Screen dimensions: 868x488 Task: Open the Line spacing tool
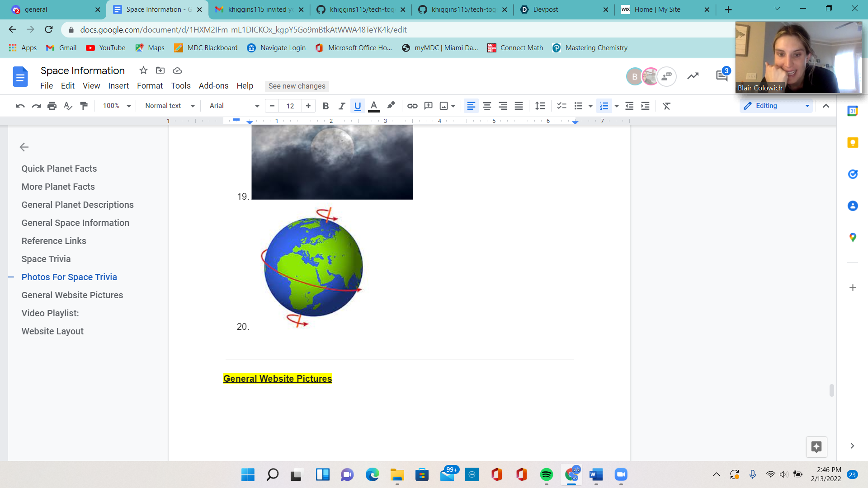(x=540, y=106)
